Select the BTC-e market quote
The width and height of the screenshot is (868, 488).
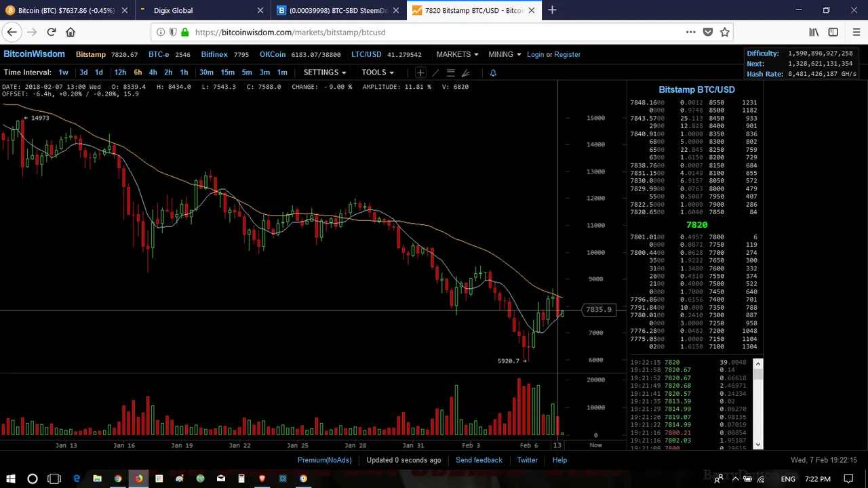coord(170,54)
